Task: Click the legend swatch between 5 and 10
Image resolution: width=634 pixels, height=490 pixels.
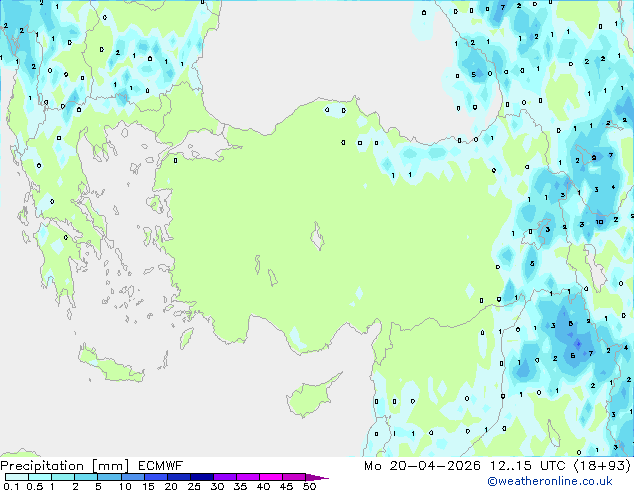Action: click(110, 477)
